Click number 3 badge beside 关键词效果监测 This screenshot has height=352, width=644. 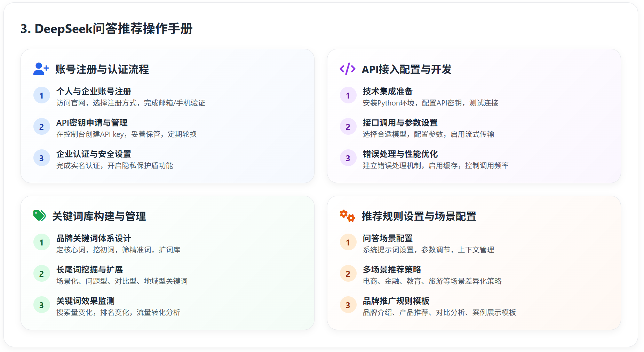tap(42, 305)
